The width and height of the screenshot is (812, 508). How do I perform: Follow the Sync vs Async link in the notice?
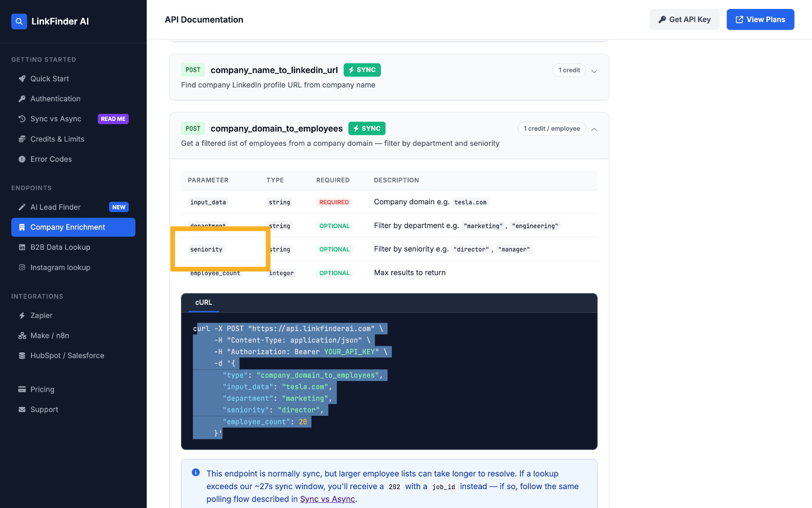328,499
